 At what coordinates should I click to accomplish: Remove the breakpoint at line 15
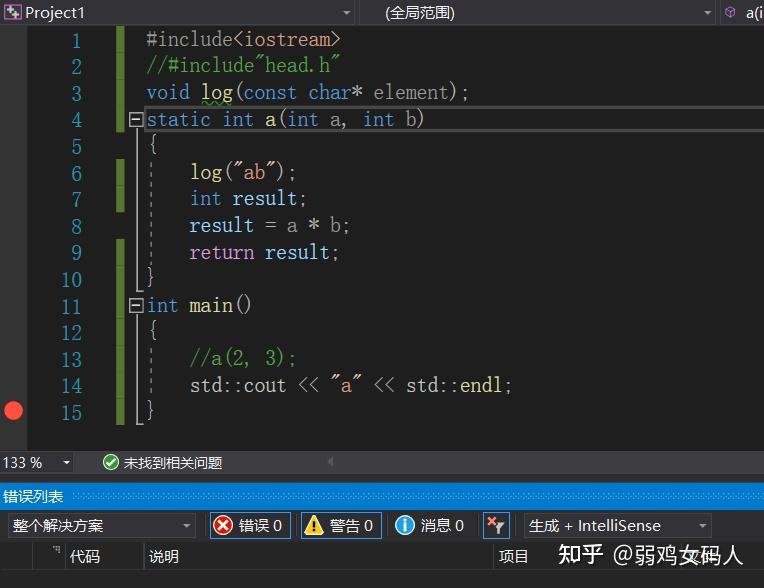coord(13,411)
